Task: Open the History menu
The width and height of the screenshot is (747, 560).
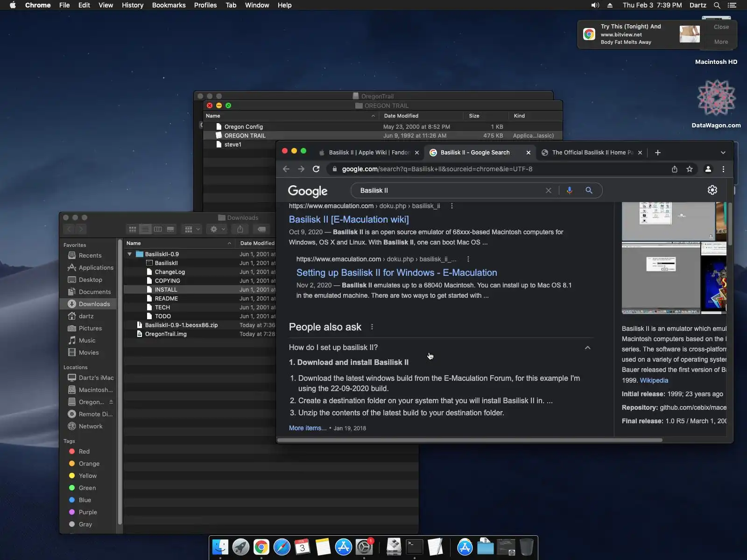Action: point(133,5)
